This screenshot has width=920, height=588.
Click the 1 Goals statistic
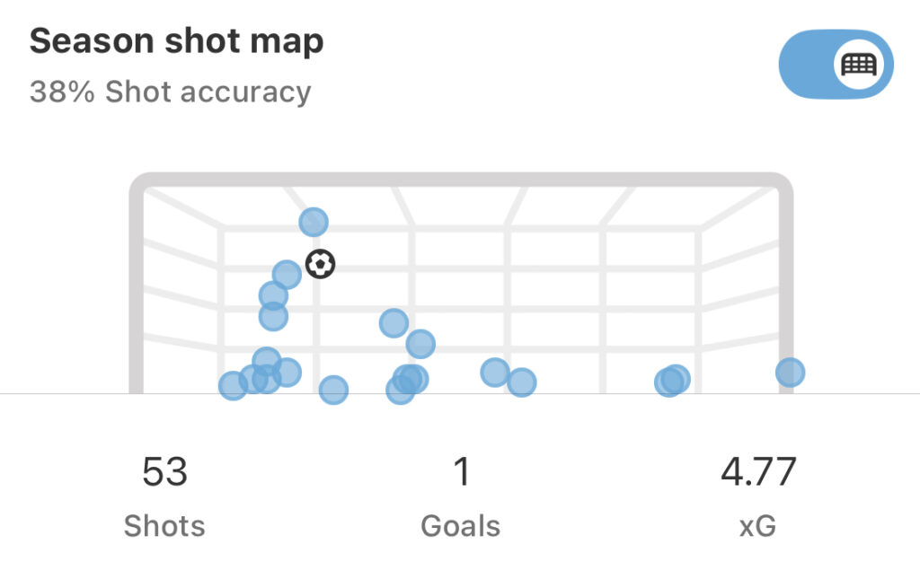coord(461,496)
